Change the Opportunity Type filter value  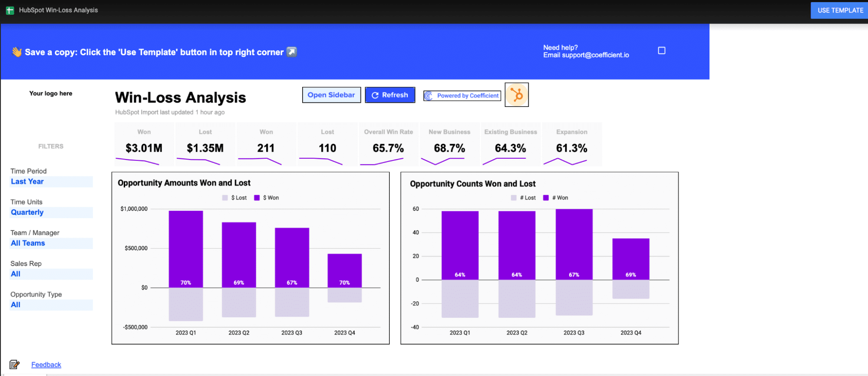tap(51, 305)
